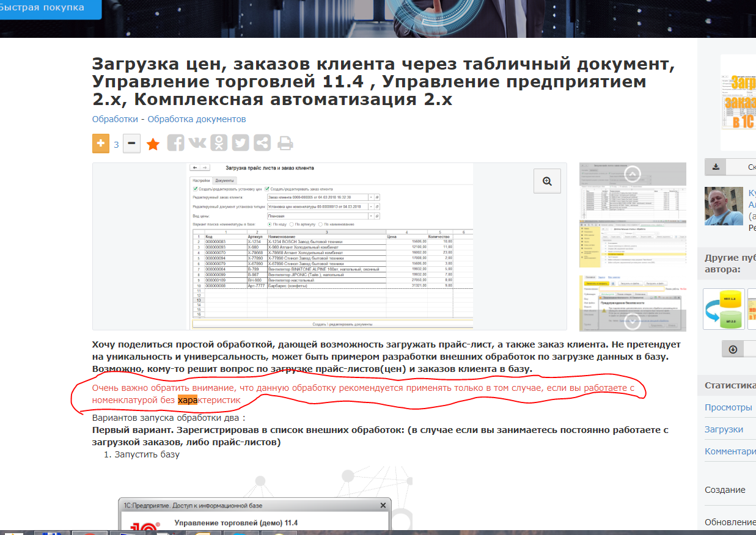The height and width of the screenshot is (535, 756).
Task: Open the УПП 1.3 to БП 2.0 publication thumbnail
Action: 724,310
